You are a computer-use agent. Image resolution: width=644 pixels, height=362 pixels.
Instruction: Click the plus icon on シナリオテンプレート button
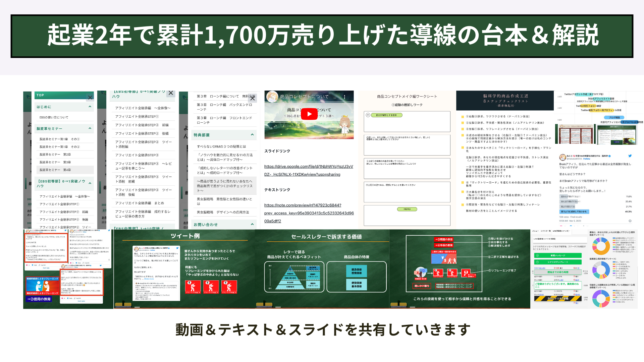click(537, 262)
